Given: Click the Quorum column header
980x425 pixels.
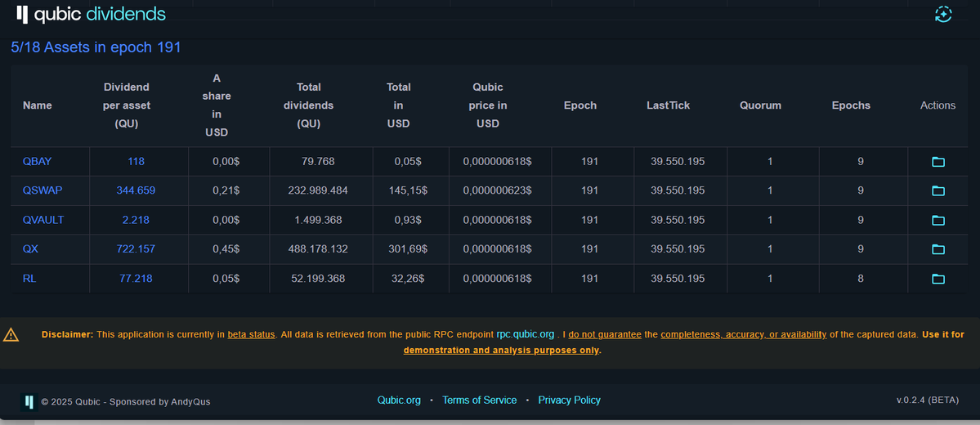Looking at the screenshot, I should coord(761,105).
